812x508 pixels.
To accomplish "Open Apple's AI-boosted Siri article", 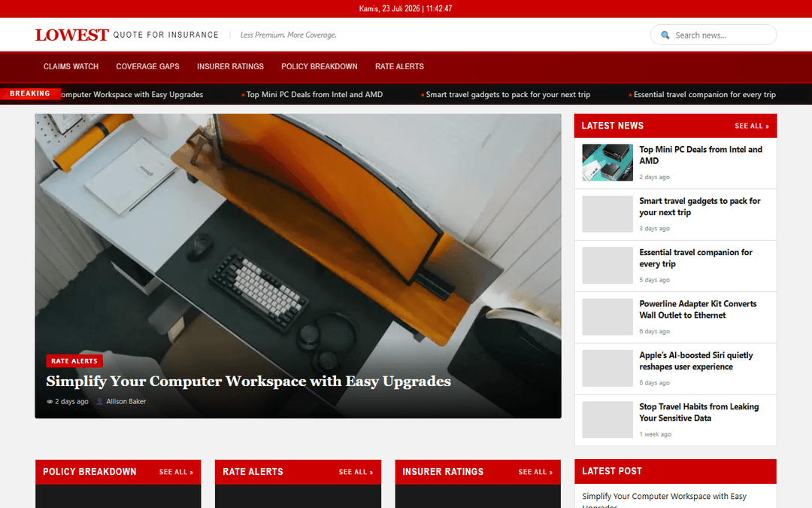I will 695,360.
